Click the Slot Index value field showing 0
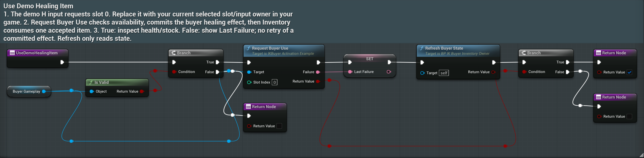This screenshot has width=644, height=158. pyautogui.click(x=274, y=82)
